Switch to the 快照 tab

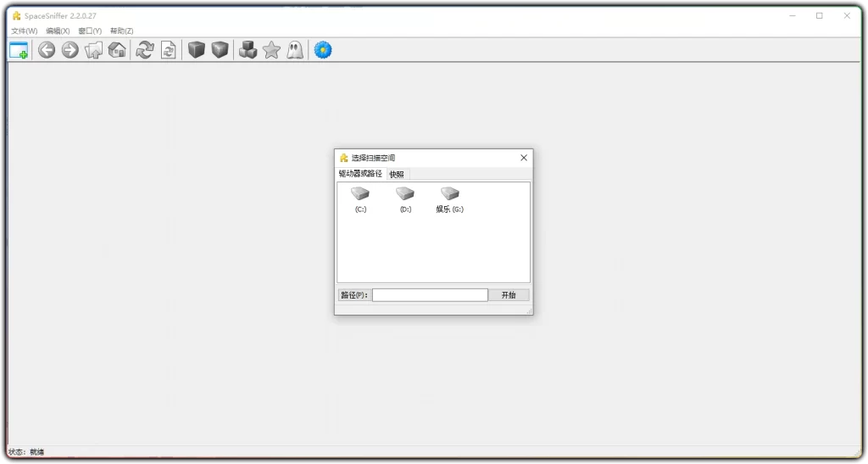[397, 175]
